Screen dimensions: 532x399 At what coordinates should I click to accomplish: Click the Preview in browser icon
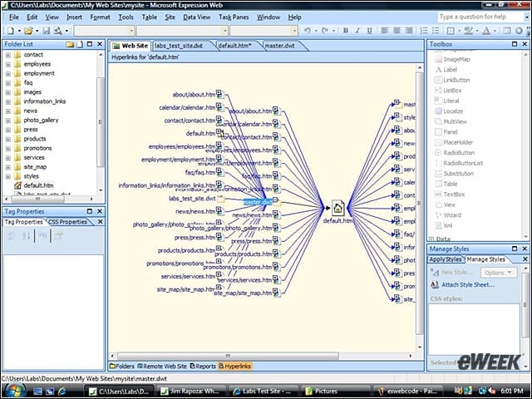(58, 31)
